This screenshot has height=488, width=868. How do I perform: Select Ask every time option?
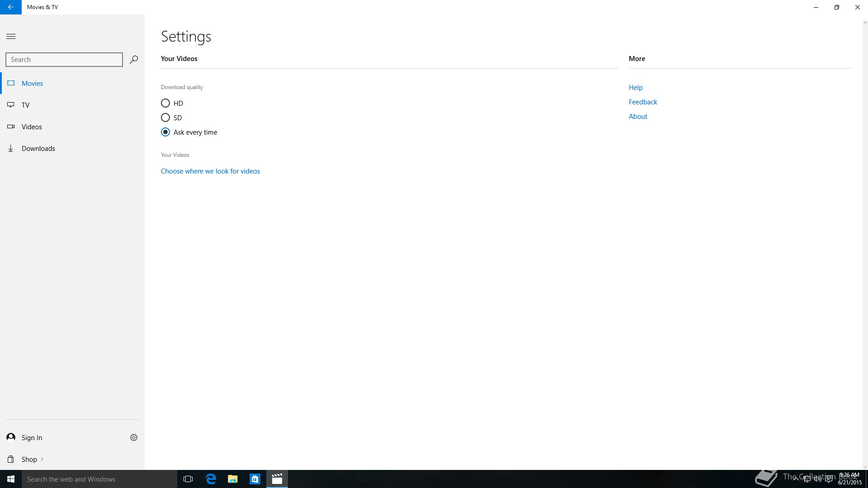click(165, 132)
